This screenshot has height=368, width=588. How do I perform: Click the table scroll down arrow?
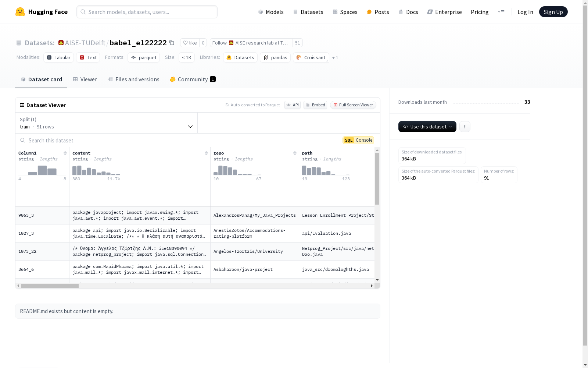(x=377, y=280)
